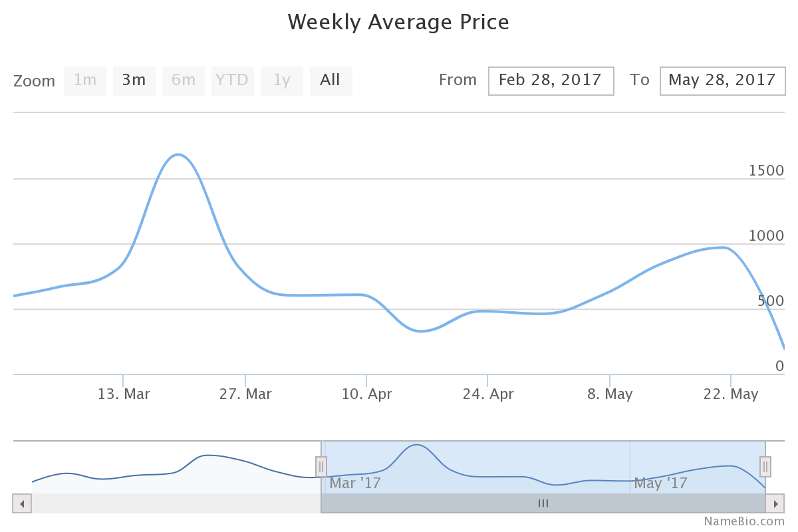Click the right navigator range handle
Screen dimensions: 798x532
[765, 467]
